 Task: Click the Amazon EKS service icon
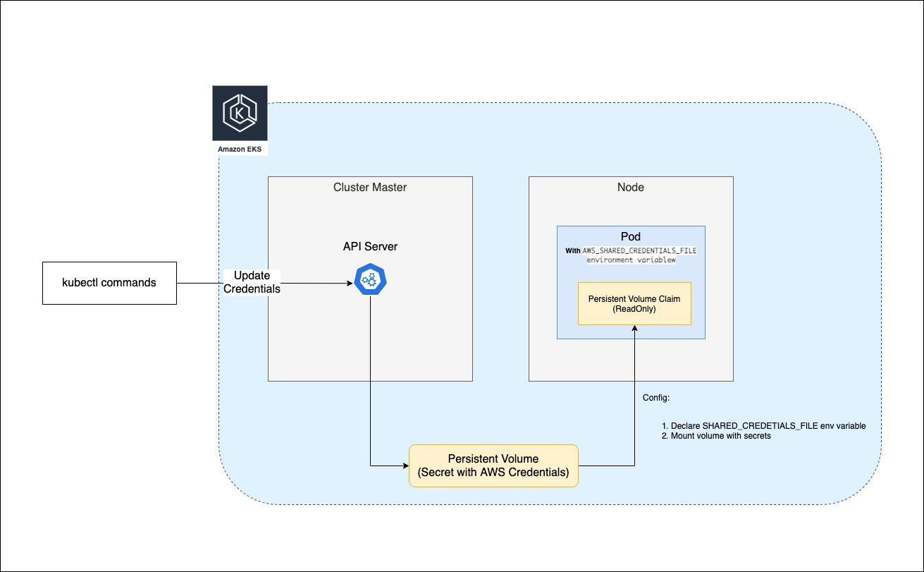pyautogui.click(x=240, y=114)
